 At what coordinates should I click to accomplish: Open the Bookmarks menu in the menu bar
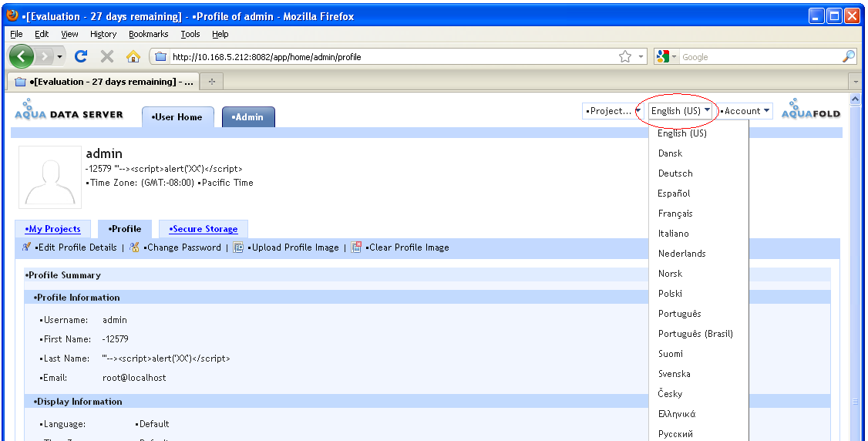(x=146, y=34)
